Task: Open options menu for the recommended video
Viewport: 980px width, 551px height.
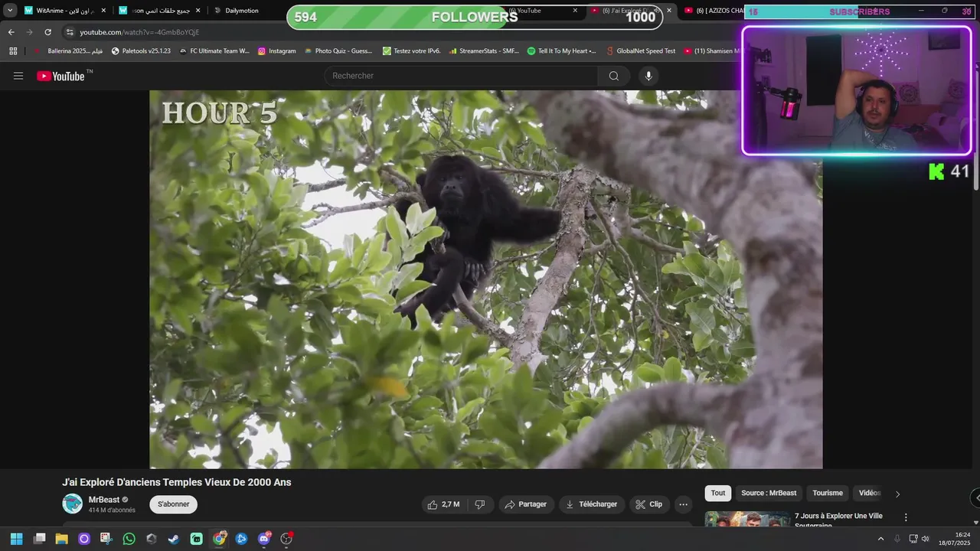Action: coord(906,517)
